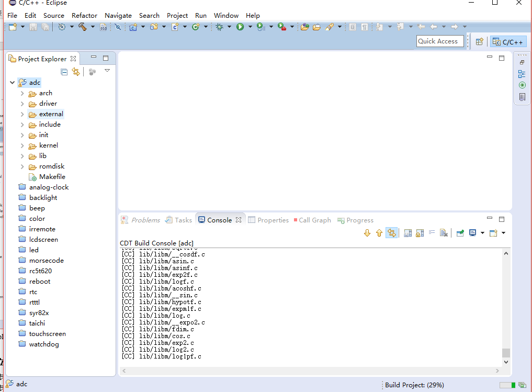This screenshot has height=392, width=532.
Task: Pin the console with the pin icon
Action: pyautogui.click(x=460, y=233)
